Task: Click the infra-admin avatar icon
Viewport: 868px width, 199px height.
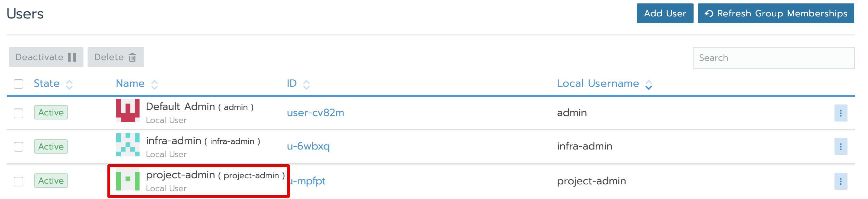Action: pos(128,145)
